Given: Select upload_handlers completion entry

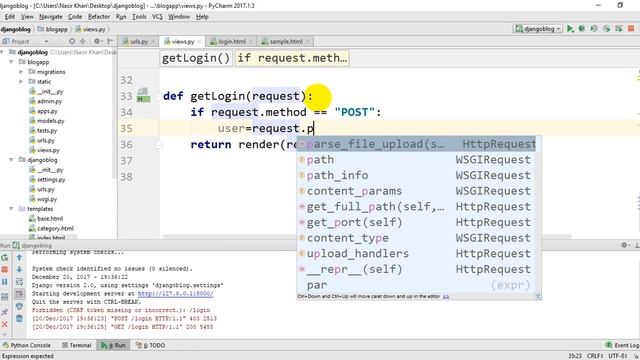Looking at the screenshot, I should pos(416,253).
